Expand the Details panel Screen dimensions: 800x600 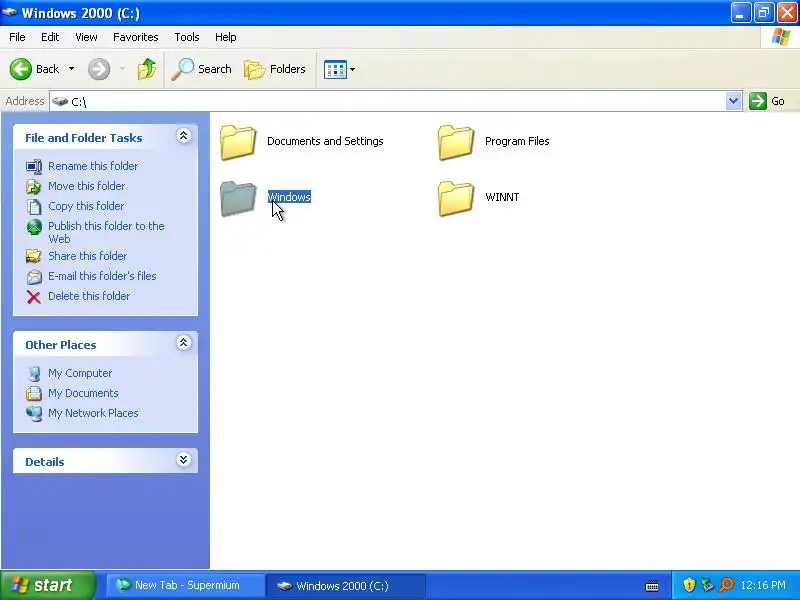click(184, 460)
